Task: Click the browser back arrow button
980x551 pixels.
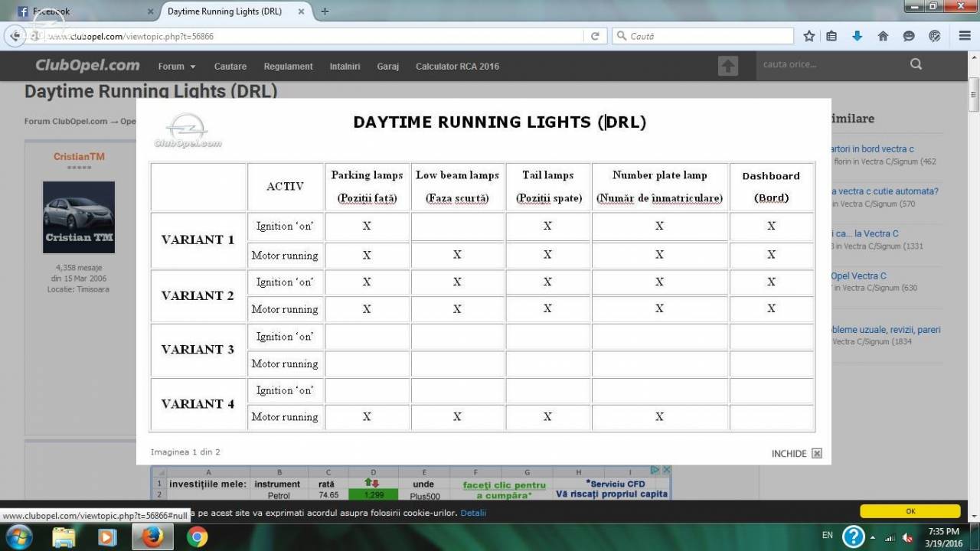Action: coord(15,36)
